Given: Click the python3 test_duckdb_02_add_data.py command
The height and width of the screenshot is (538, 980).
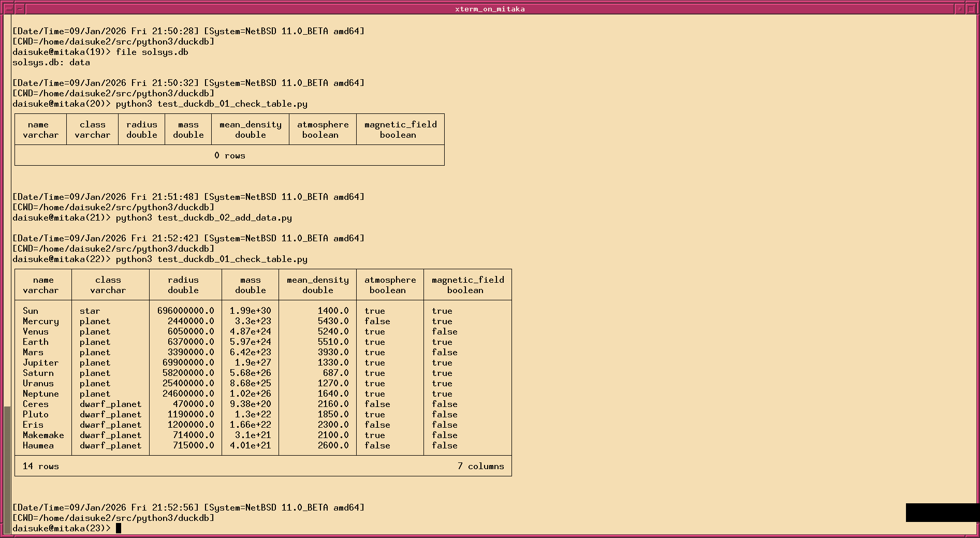Looking at the screenshot, I should pyautogui.click(x=204, y=217).
